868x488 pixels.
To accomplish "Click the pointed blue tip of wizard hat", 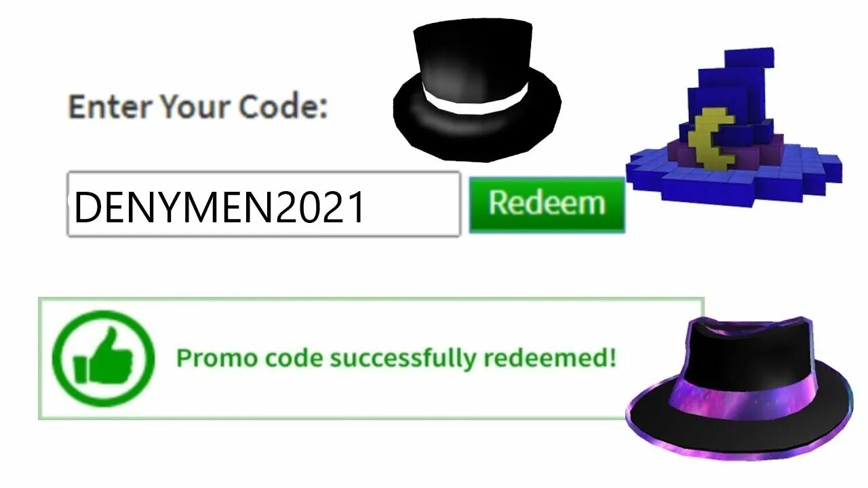I will coord(753,62).
